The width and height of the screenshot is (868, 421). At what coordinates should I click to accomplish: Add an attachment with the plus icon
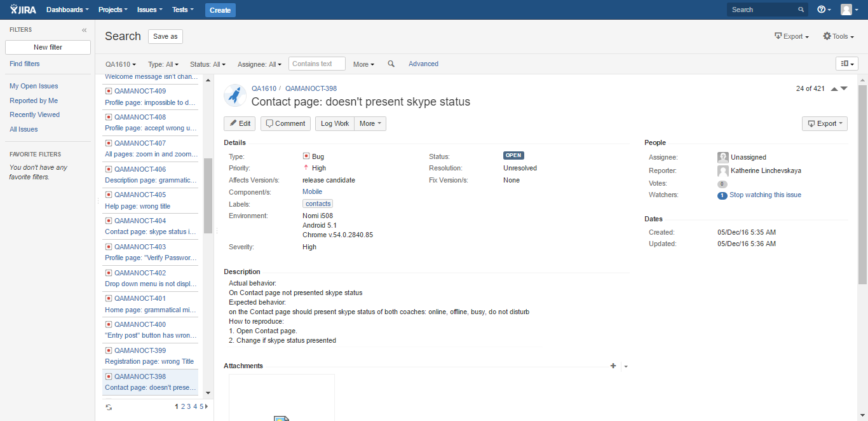[613, 366]
